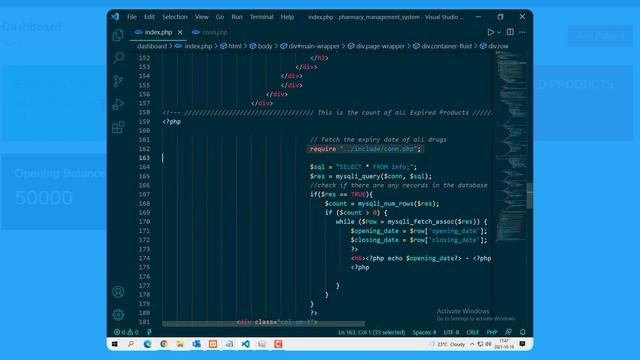
Task: Open the Manage settings gear
Action: (x=118, y=315)
